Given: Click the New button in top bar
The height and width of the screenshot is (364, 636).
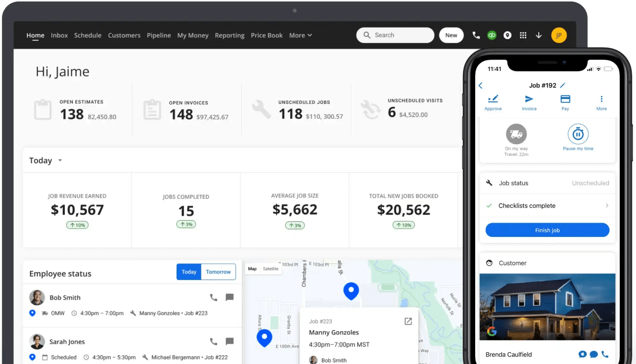Looking at the screenshot, I should 451,35.
